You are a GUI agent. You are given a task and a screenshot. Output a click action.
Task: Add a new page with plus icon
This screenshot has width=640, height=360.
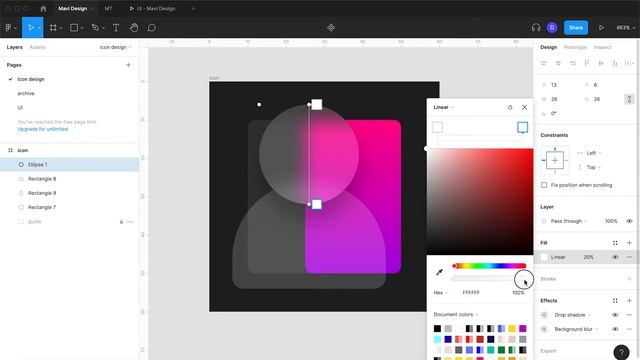[x=128, y=65]
